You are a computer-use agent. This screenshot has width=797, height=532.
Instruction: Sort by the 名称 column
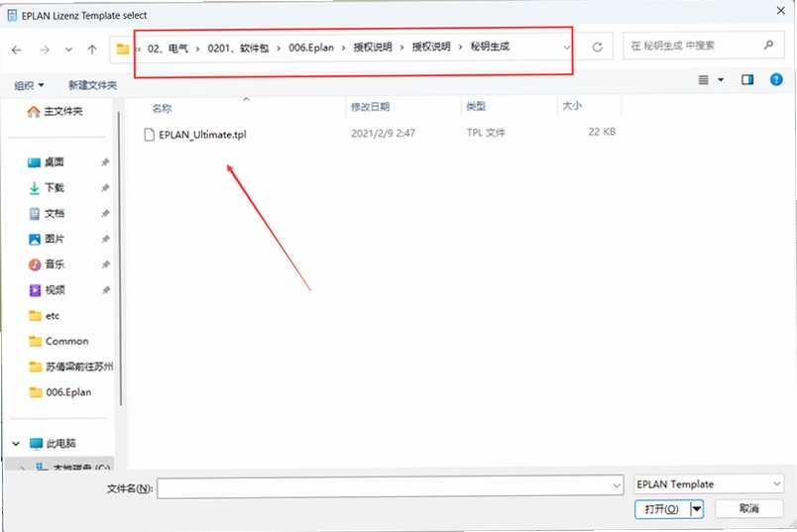point(162,108)
